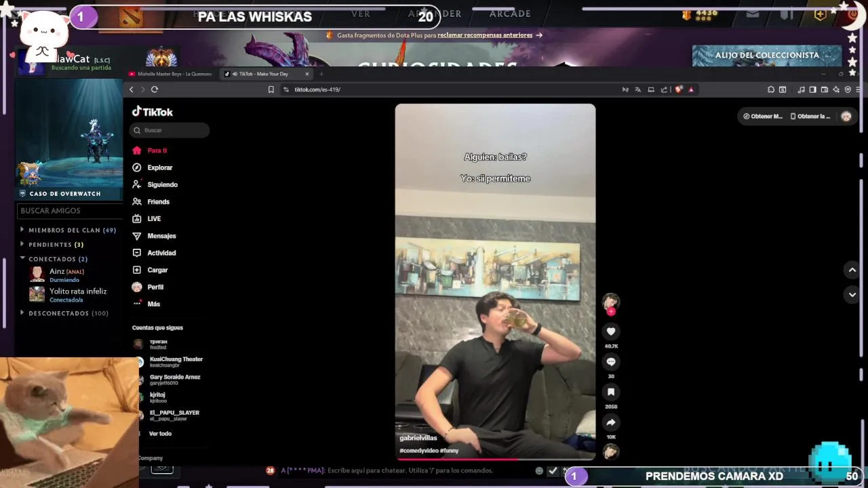Open gabrielvillas creator username on video
The height and width of the screenshot is (488, 868).
coord(418,438)
